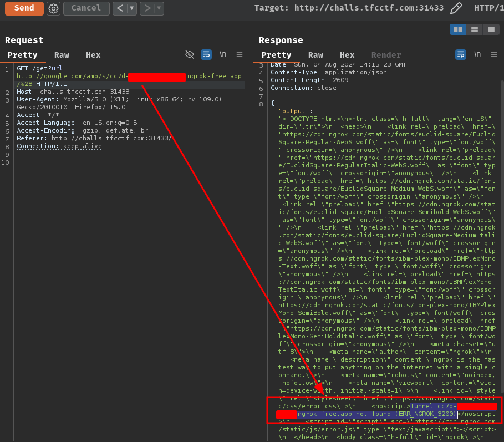Screen dimensions: 504x442
Task: Select top-bottom layout view icon
Action: tap(475, 29)
